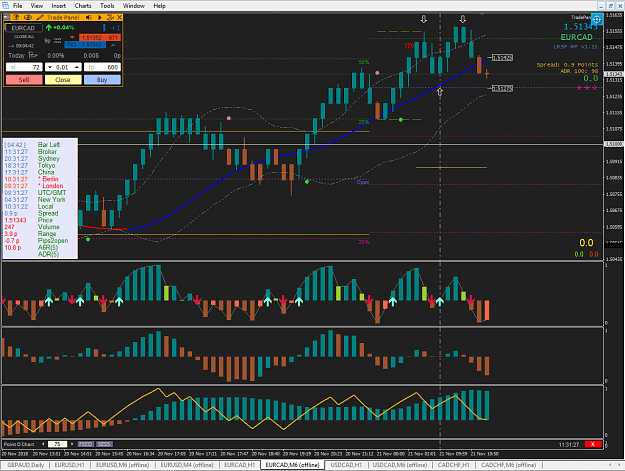Switch to the GBPAUD,Daily chart tab

pyautogui.click(x=26, y=465)
